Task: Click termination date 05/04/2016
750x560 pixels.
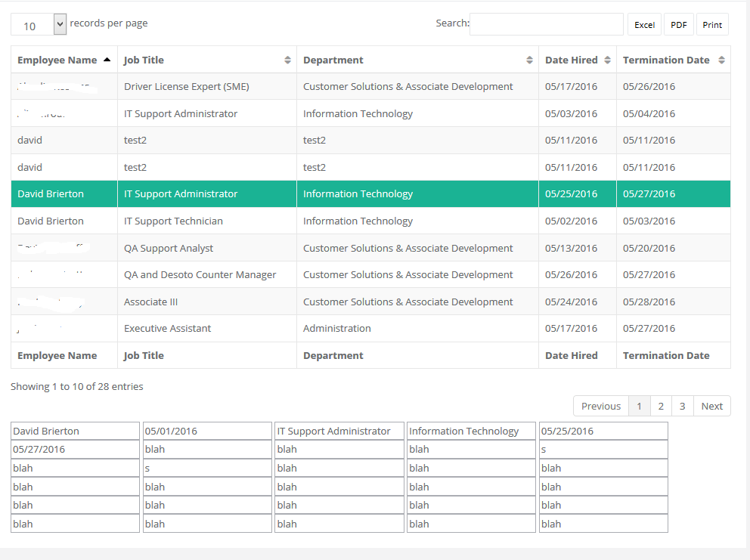Action: click(x=649, y=114)
